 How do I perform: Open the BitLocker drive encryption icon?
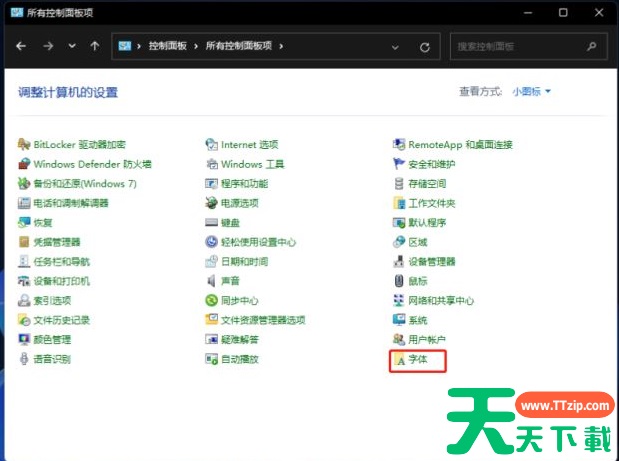[x=24, y=144]
